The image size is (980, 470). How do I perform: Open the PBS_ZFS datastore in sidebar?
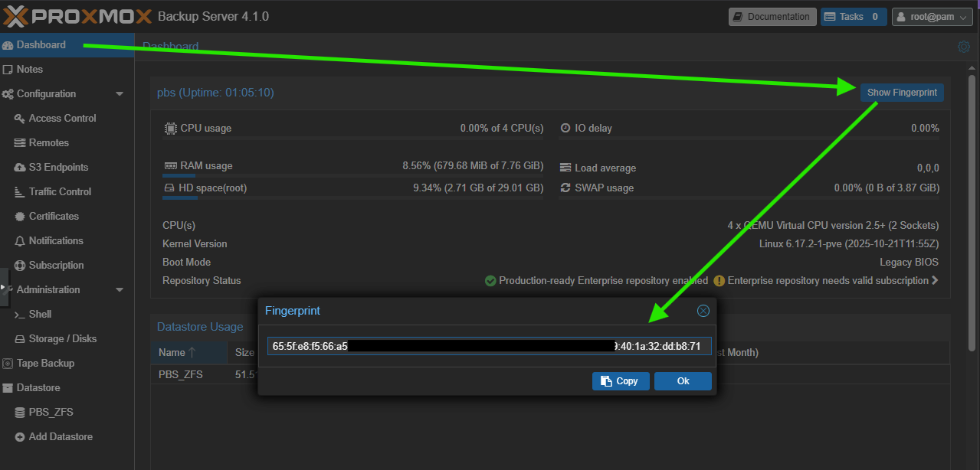click(x=51, y=412)
